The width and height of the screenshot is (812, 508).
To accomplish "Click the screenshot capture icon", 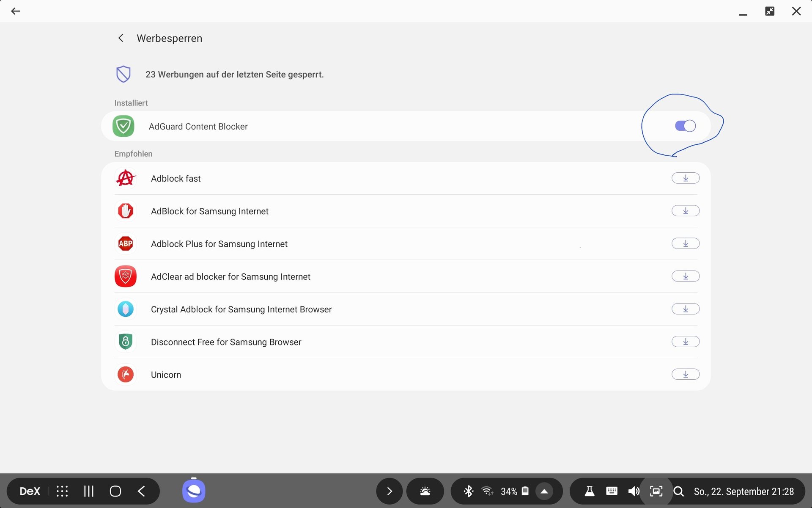I will point(656,491).
